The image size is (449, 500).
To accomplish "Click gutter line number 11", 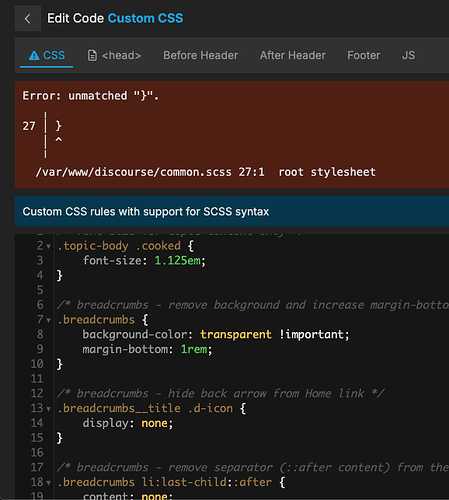I will 37,379.
